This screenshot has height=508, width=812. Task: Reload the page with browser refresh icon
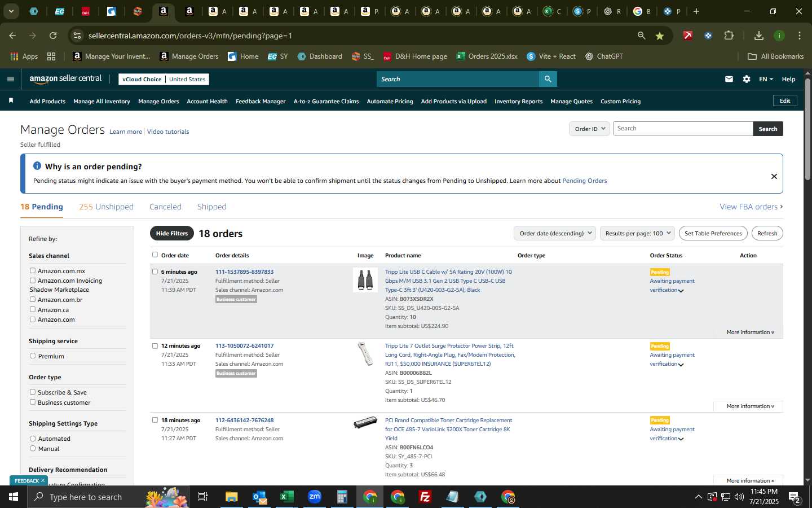point(53,36)
